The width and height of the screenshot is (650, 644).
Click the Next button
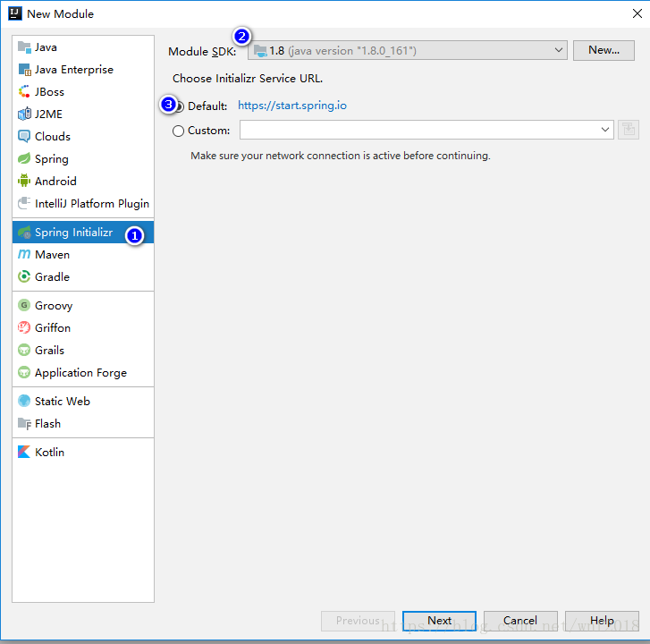coord(439,621)
